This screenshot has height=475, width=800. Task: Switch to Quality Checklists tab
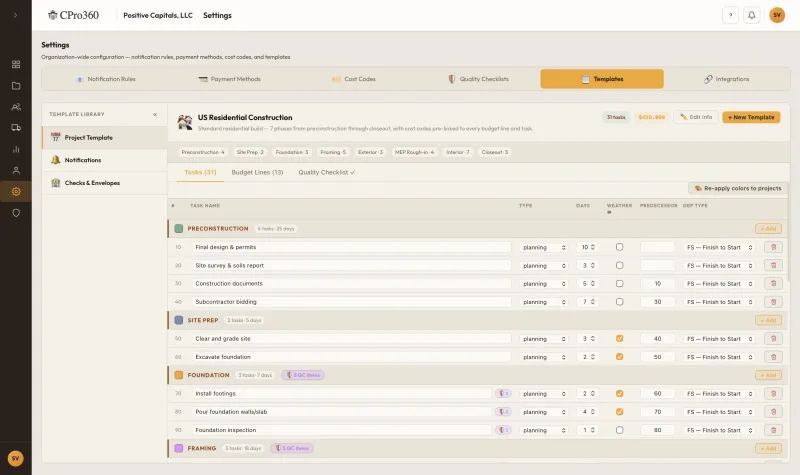point(478,79)
